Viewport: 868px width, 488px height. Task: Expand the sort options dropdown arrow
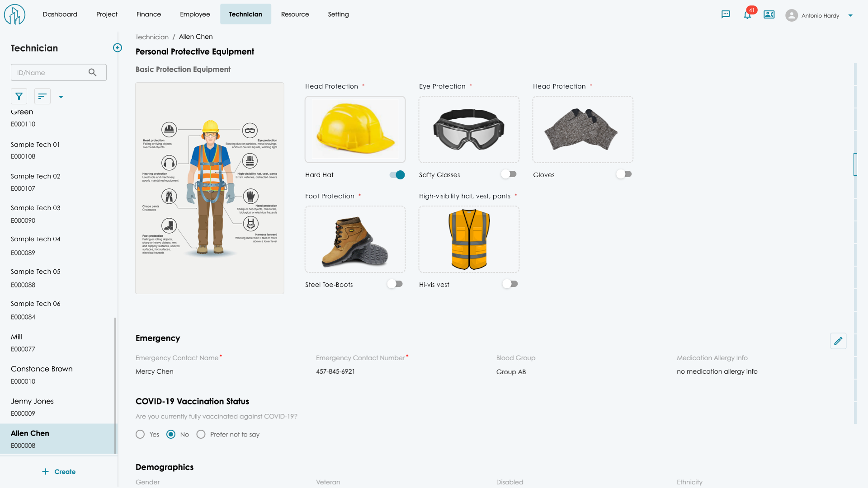tap(61, 97)
